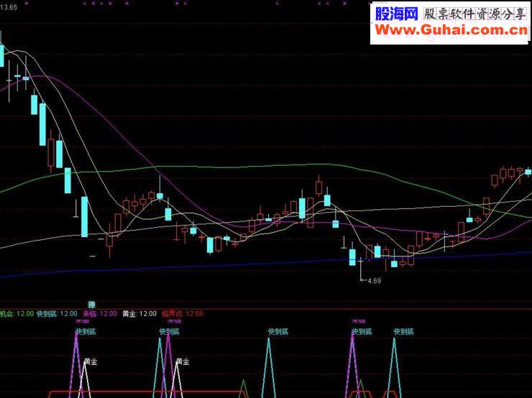Click the white 黄金: 12.00 indicator label
The image size is (532, 398).
click(139, 313)
